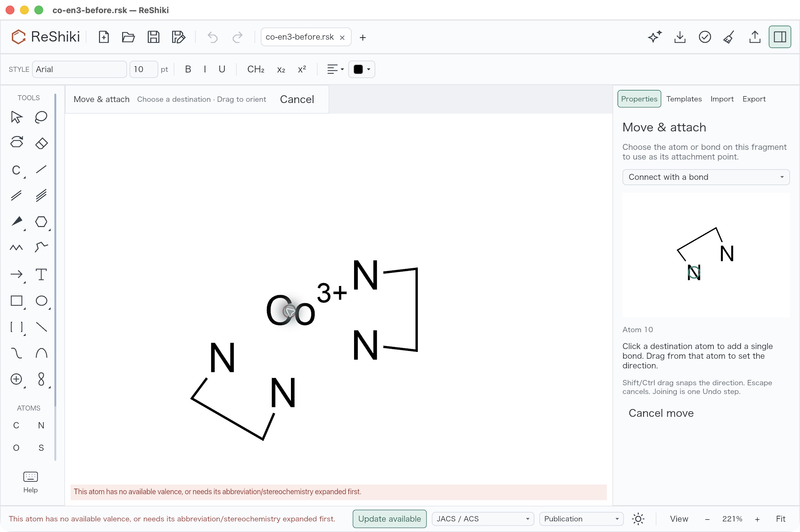Image resolution: width=800 pixels, height=532 pixels.
Task: Click Cancel move in Properties panel
Action: click(661, 413)
